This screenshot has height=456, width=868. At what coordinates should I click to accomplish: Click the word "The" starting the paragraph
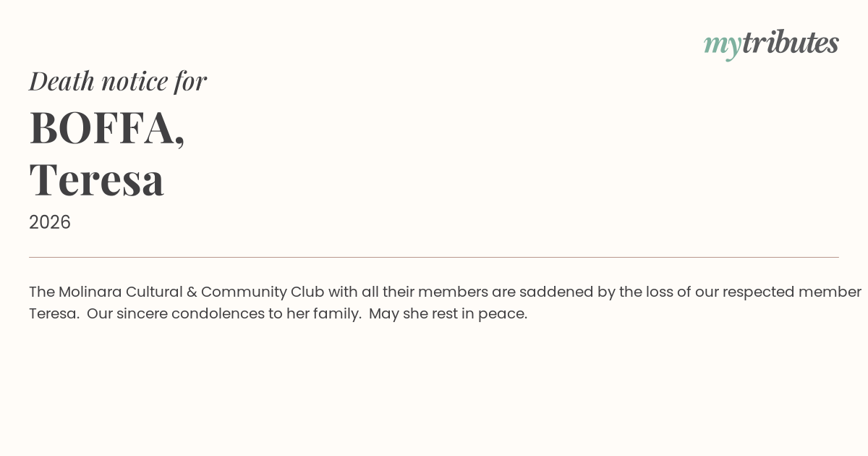42,292
